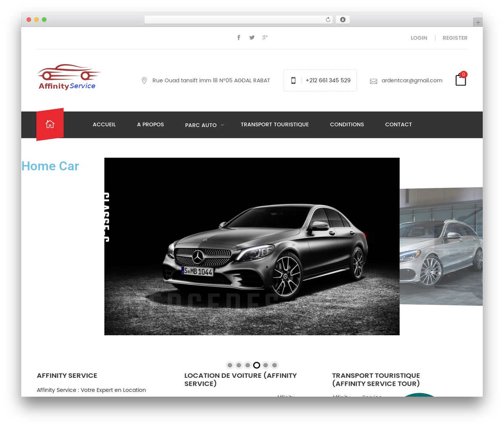Click the +212 661 345 529 phone number
This screenshot has height=427, width=504.
pos(328,80)
